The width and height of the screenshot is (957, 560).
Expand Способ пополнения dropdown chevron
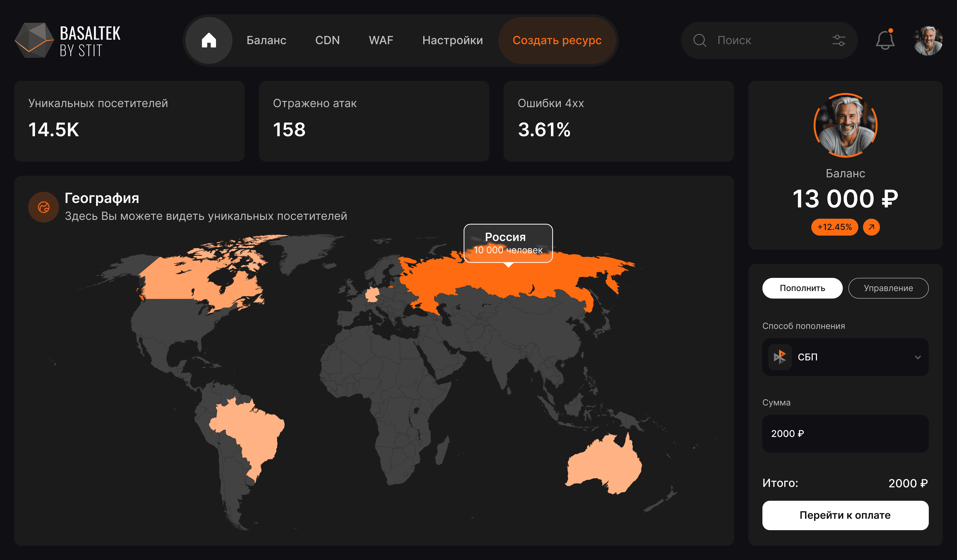918,357
